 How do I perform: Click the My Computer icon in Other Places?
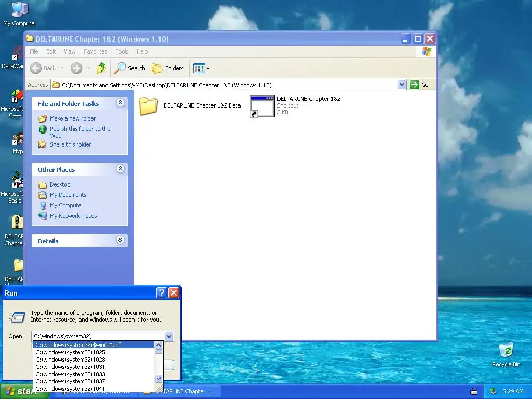43,206
